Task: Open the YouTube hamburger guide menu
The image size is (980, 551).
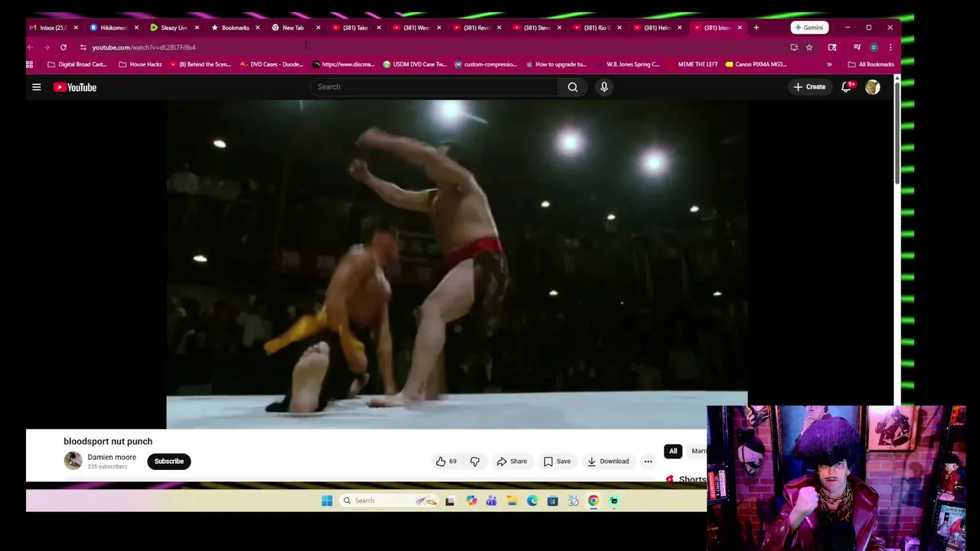Action: pos(36,87)
